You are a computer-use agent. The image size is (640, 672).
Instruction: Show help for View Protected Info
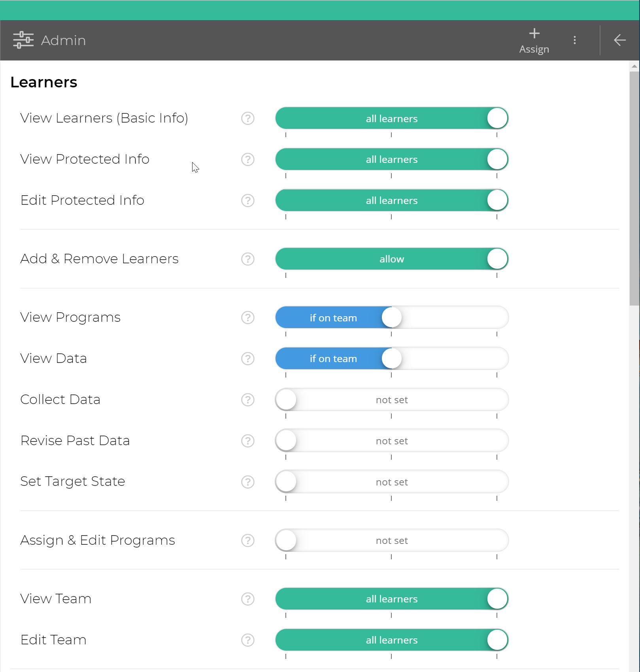point(247,159)
